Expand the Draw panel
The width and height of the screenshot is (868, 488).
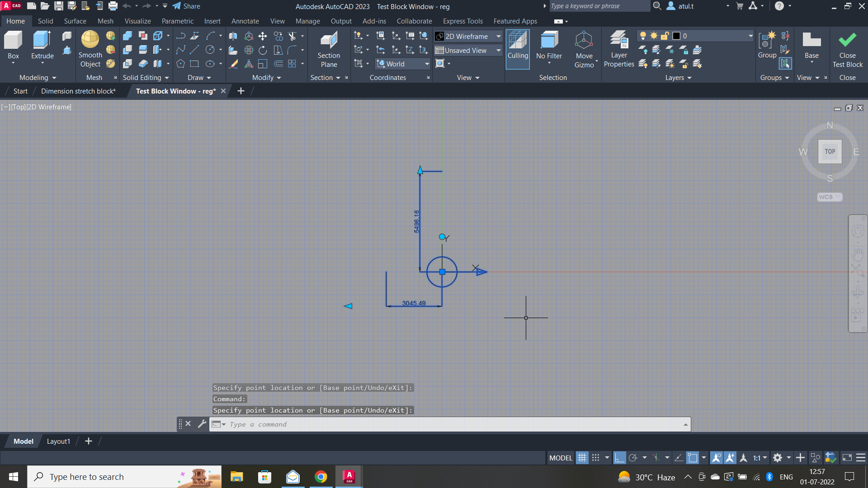click(198, 77)
